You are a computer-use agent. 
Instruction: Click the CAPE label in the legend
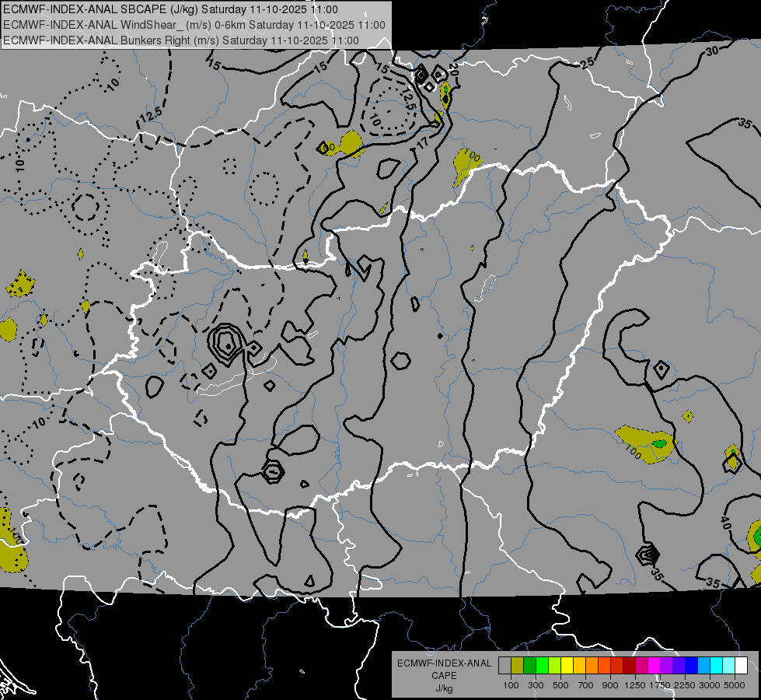pos(444,675)
